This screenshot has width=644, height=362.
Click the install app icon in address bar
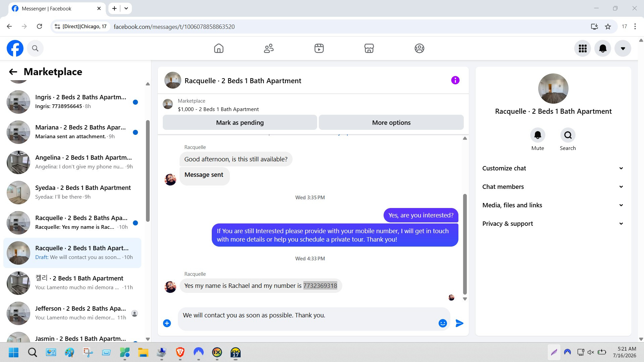594,27
